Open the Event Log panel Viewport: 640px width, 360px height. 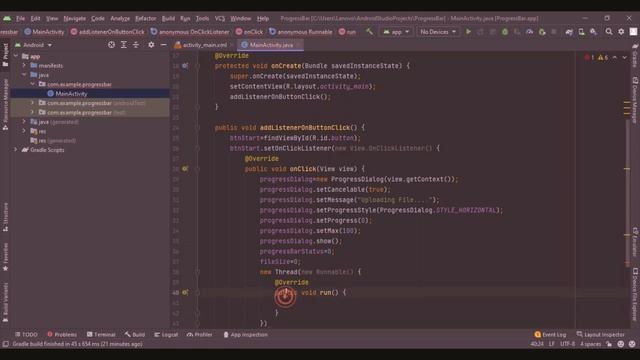pos(550,334)
